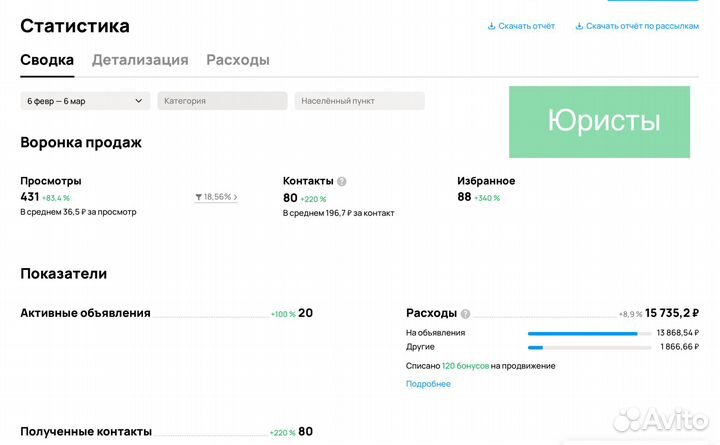Viewport: 720px width, 445px height.
Task: Open the Расходы tab
Action: pos(237,60)
